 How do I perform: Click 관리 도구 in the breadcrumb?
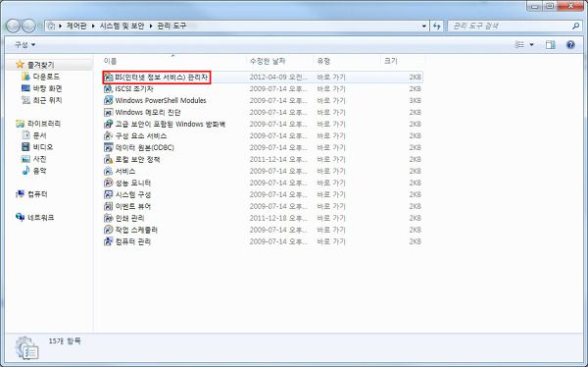click(171, 26)
